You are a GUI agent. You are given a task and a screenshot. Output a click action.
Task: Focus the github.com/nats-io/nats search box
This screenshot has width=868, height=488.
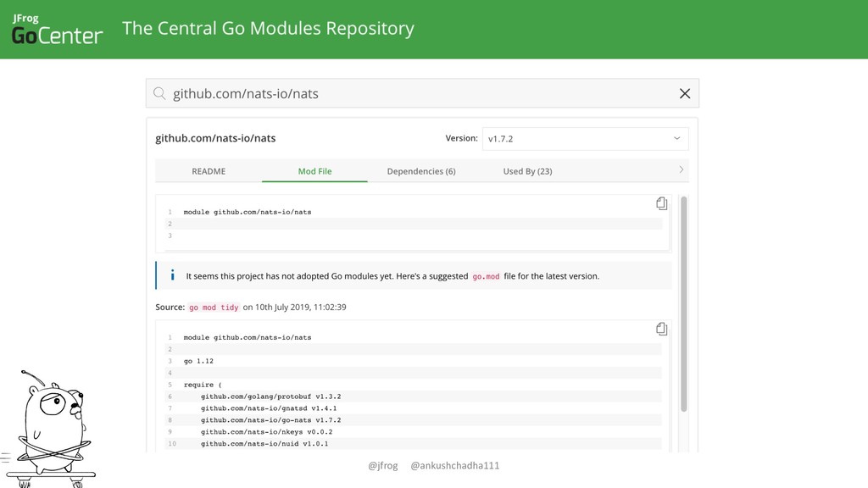point(422,93)
